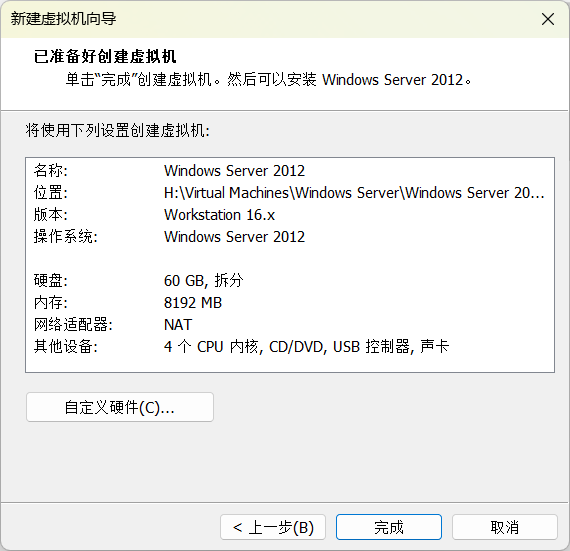
Task: Click the 操作系统 row value Windows Server 2012
Action: (x=234, y=237)
